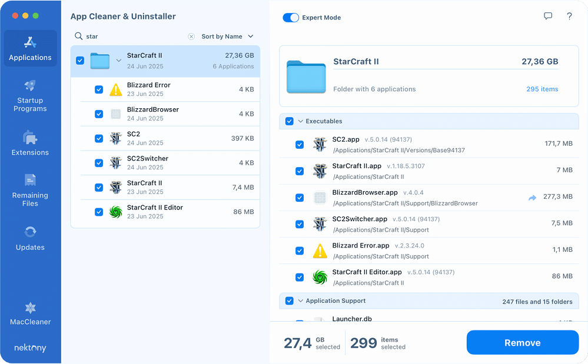
Task: Uncheck the Executables group checkbox
Action: click(x=289, y=121)
